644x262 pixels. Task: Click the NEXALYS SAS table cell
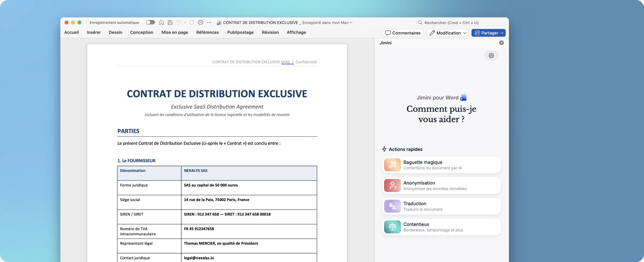coord(249,173)
